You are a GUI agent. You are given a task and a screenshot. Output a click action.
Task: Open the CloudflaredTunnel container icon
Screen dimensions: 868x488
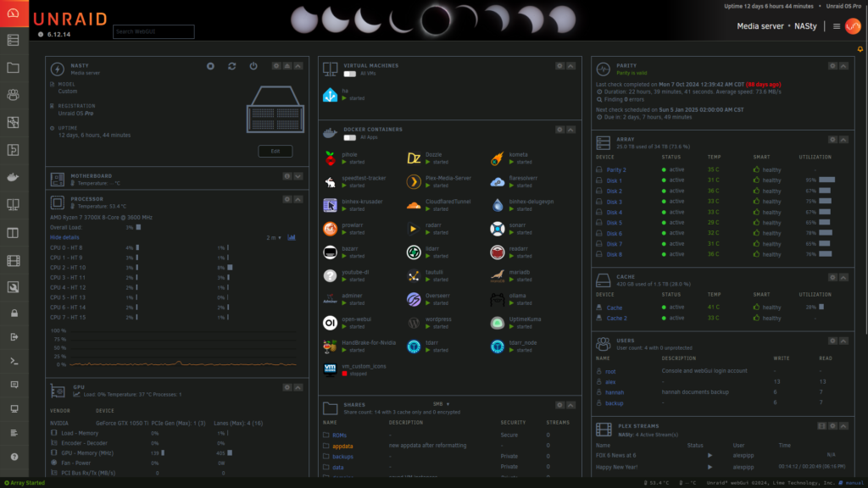[x=414, y=205]
